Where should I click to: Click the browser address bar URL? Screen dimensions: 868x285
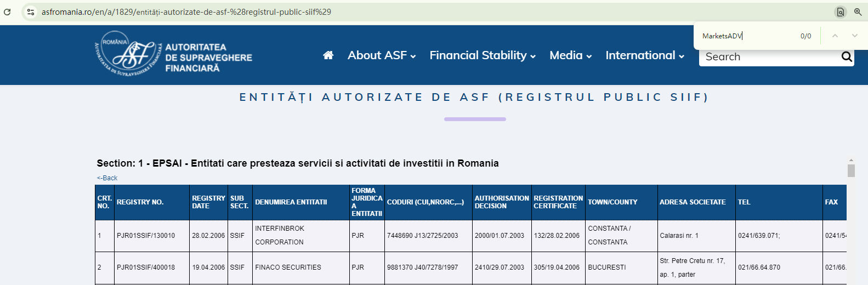click(x=186, y=12)
